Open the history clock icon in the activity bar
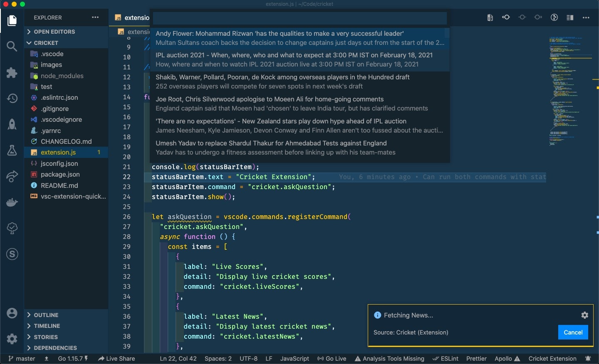 [12, 98]
